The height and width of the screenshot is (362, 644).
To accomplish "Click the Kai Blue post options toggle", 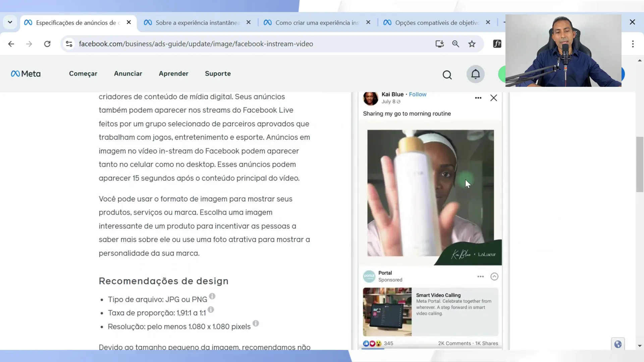I will [478, 98].
